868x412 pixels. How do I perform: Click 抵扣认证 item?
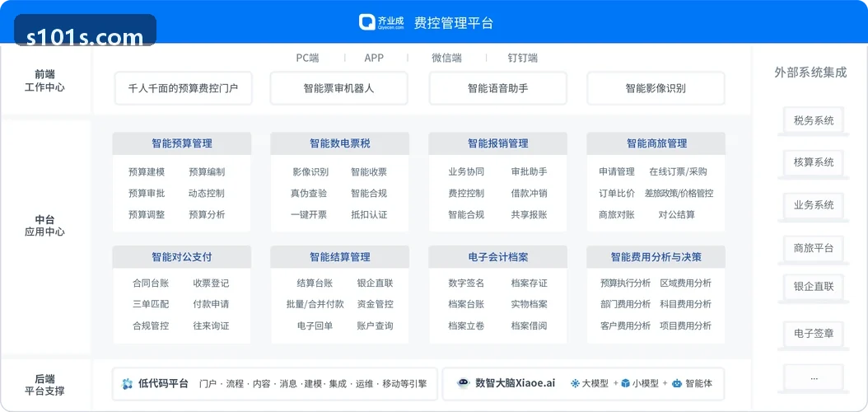(369, 214)
